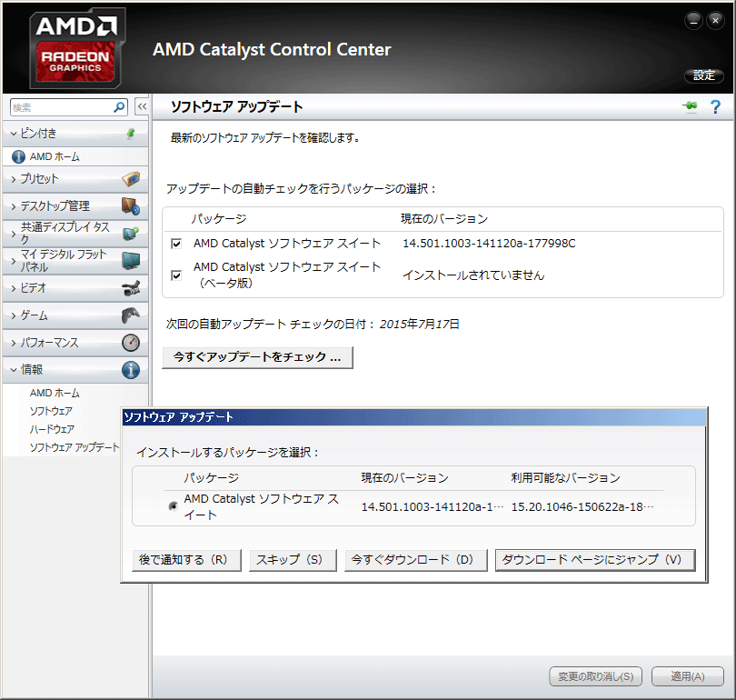Click 今すぐアップデートをチェック button
This screenshot has height=700, width=736.
pos(257,357)
